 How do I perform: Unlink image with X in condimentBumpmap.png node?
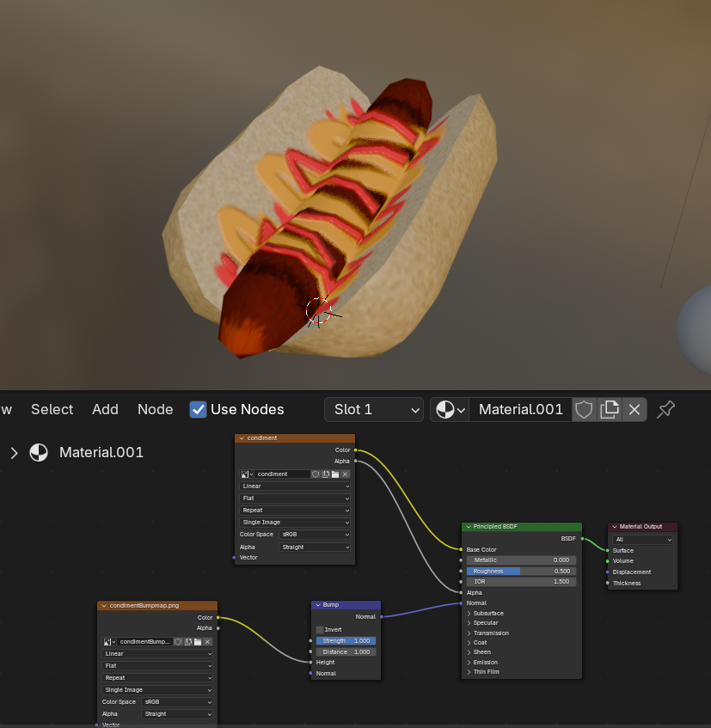[x=207, y=642]
